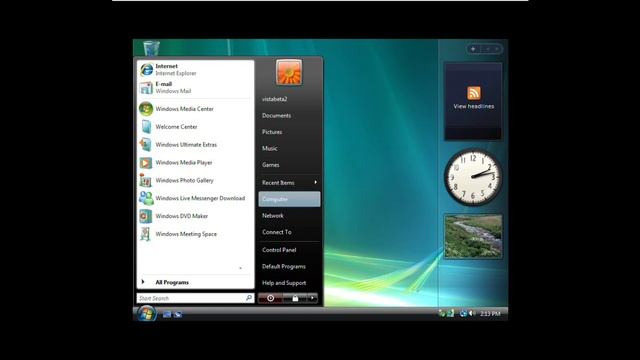
Task: Open the Music folder link
Action: 289,149
